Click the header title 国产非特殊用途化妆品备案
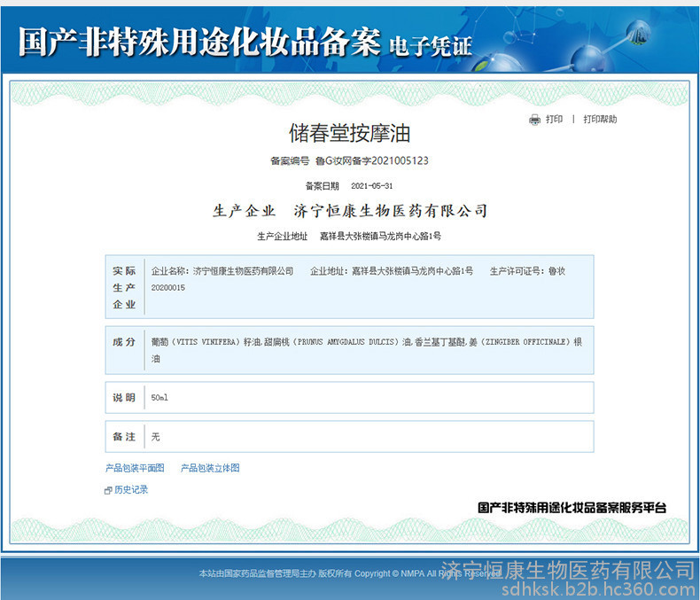Image resolution: width=700 pixels, height=600 pixels. coord(199,42)
